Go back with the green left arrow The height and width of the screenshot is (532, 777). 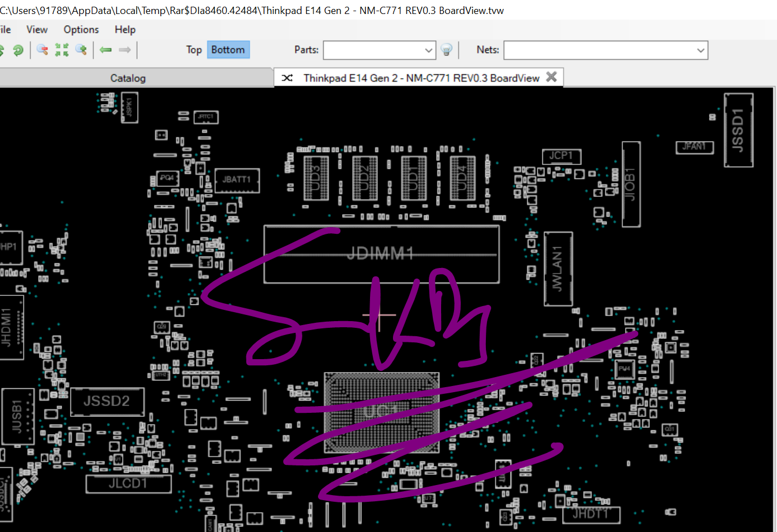[x=106, y=50]
